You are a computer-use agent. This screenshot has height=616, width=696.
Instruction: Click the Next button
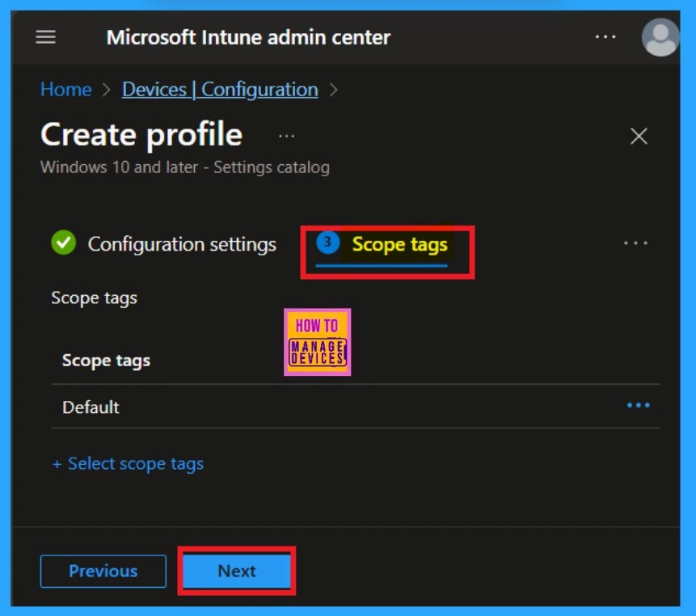point(237,572)
